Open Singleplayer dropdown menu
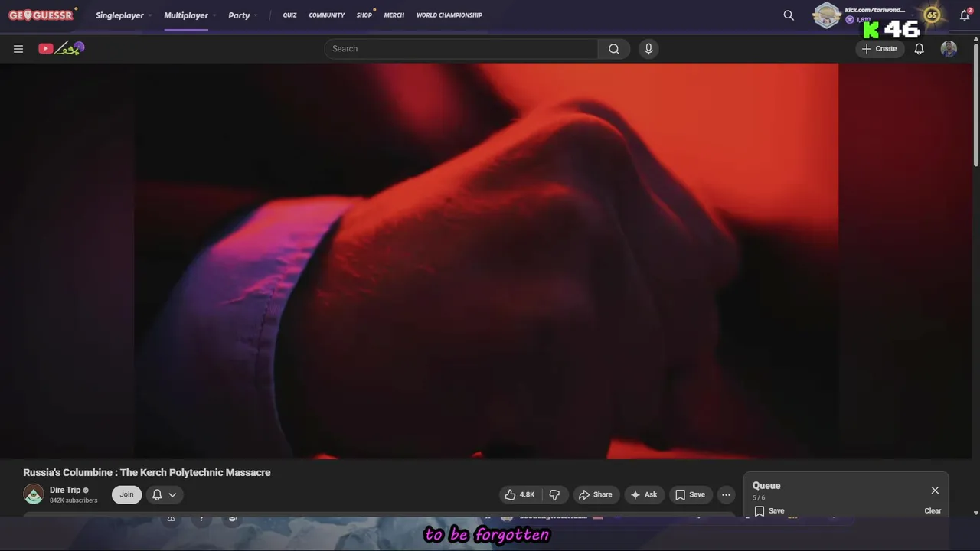The width and height of the screenshot is (980, 551). 123,15
